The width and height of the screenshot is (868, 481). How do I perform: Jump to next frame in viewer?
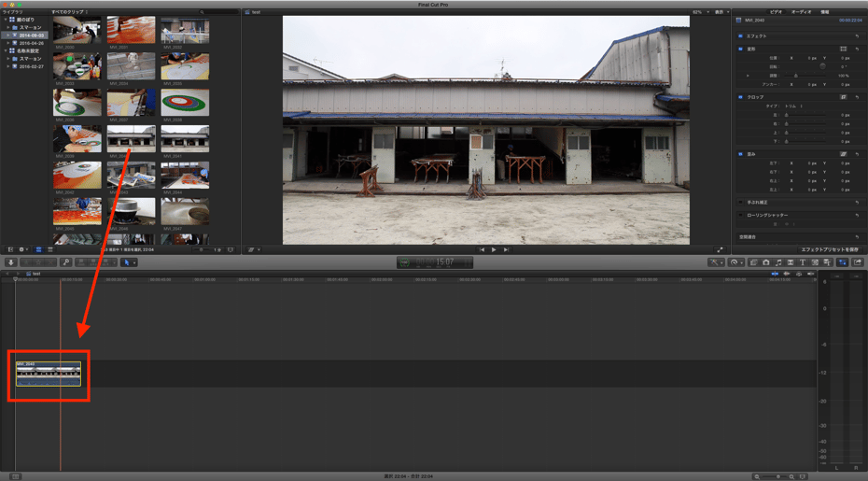pyautogui.click(x=506, y=249)
